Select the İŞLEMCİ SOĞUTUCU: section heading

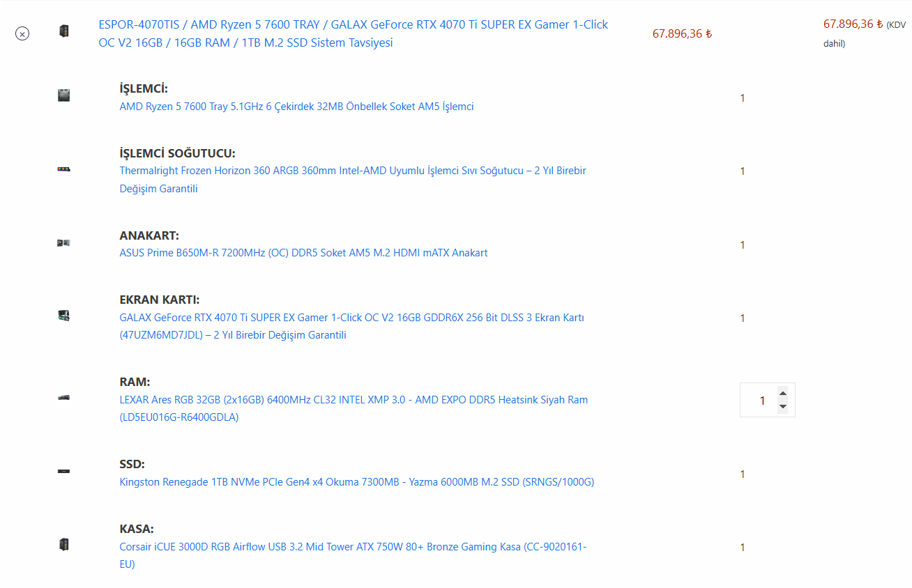[x=177, y=153]
